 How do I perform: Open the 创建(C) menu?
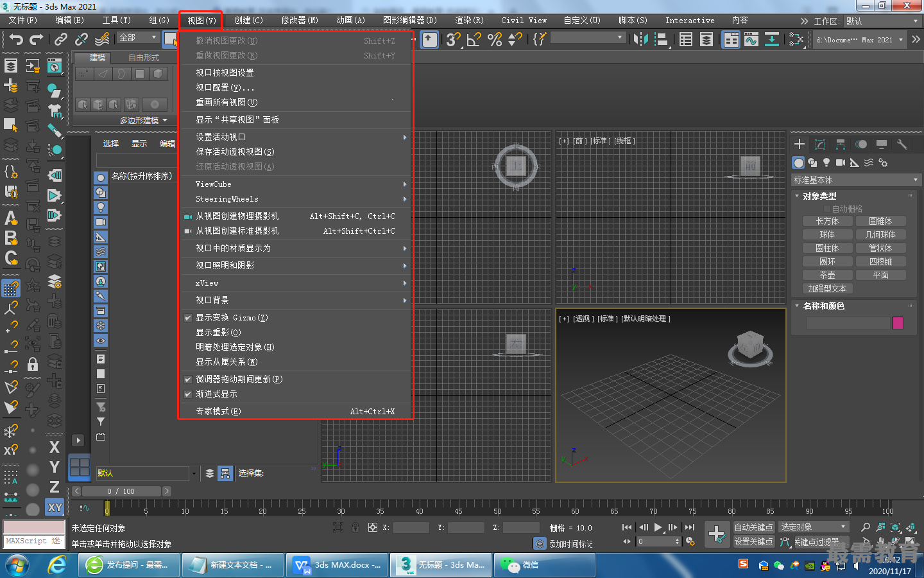point(248,21)
